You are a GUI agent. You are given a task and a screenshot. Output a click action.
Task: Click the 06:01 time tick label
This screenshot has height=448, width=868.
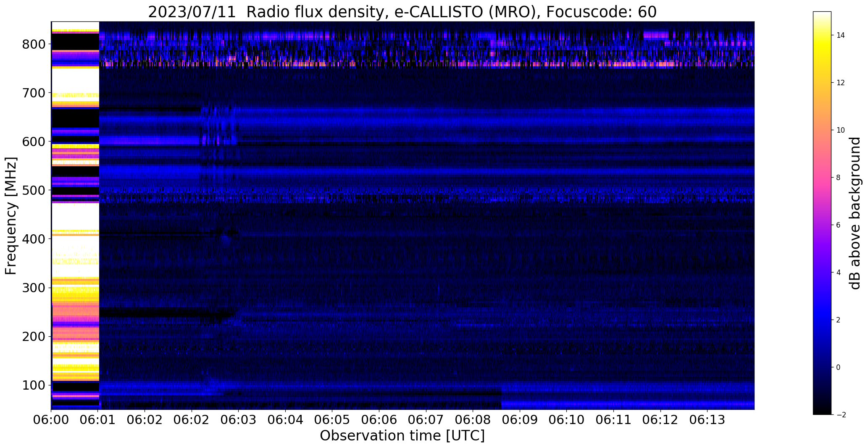tap(98, 419)
